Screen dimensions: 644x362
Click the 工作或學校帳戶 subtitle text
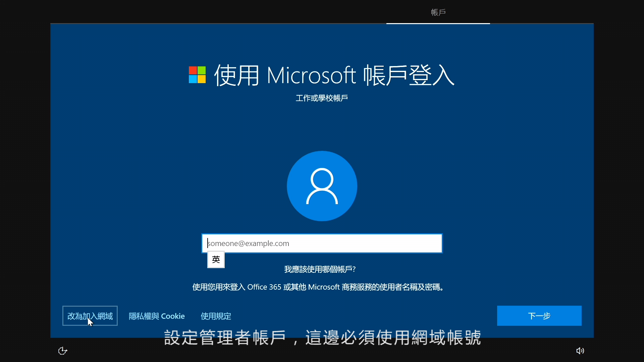coord(322,98)
